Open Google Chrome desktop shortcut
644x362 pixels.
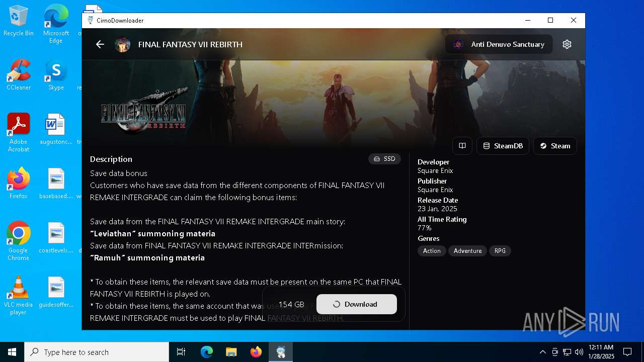click(x=19, y=241)
